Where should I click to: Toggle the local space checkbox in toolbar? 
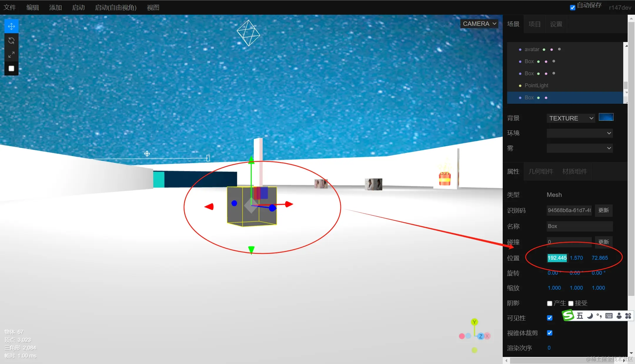coord(11,68)
